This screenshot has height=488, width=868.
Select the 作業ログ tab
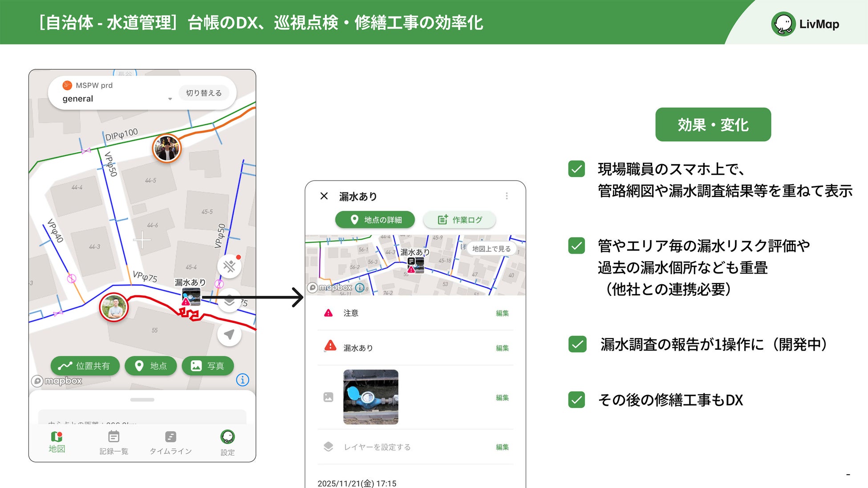459,220
